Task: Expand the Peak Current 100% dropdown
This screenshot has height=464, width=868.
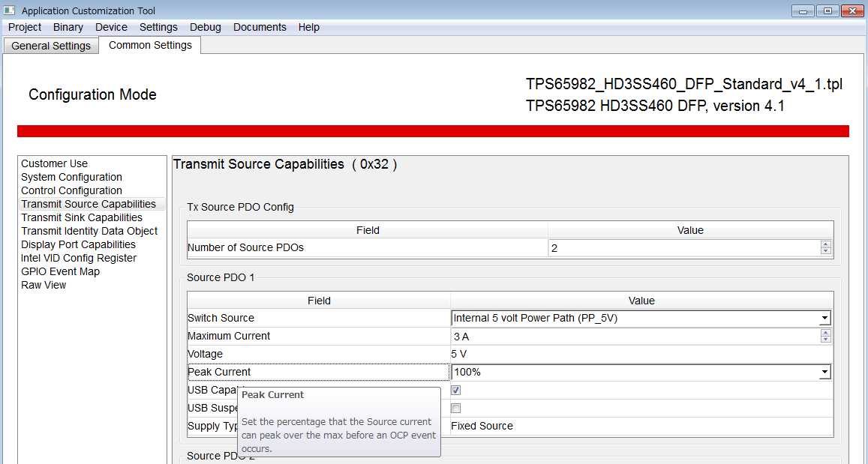Action: point(824,373)
